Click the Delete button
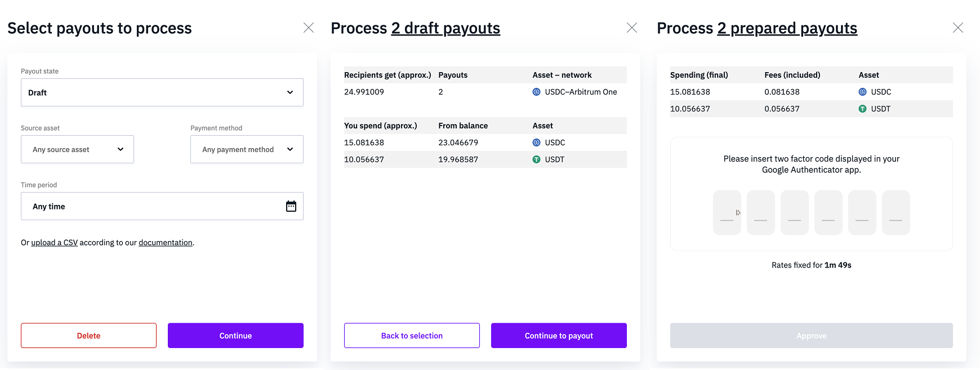The image size is (980, 370). pos(88,336)
